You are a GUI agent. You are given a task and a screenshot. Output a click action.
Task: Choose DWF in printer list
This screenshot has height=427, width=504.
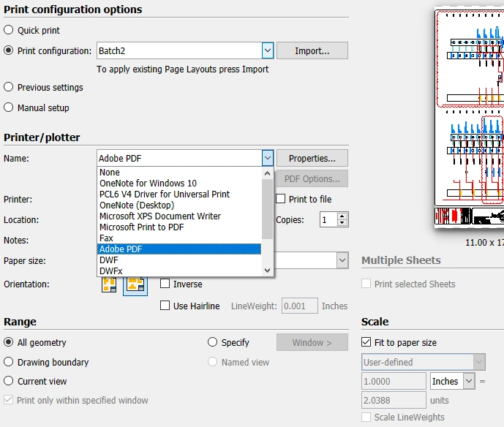point(178,260)
